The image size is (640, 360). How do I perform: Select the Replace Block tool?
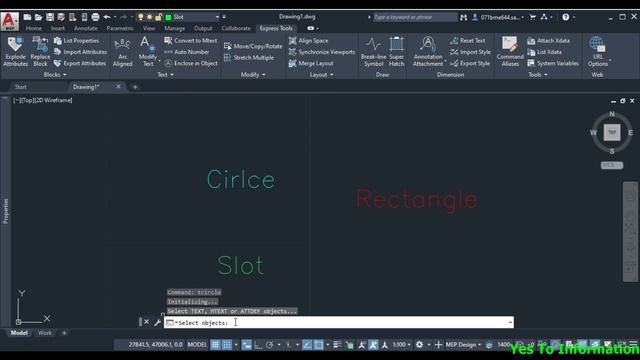tap(40, 51)
